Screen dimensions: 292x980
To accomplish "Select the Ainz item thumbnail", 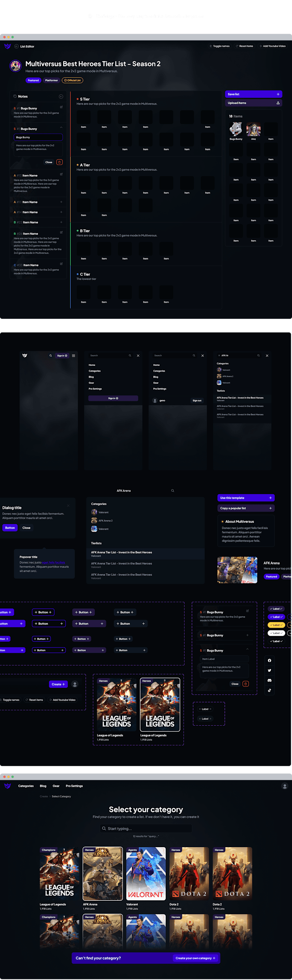I will (x=253, y=129).
